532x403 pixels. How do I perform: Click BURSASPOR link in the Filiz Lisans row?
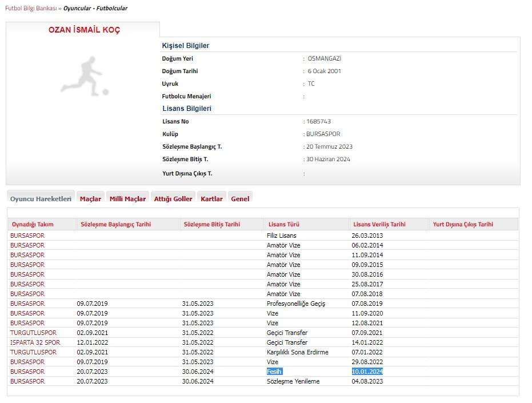pos(27,236)
